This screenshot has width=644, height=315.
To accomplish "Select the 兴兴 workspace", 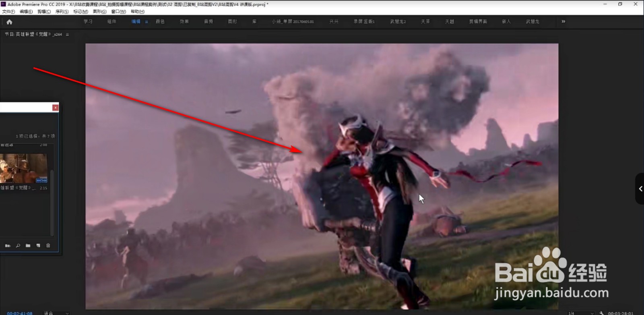I will click(x=334, y=22).
